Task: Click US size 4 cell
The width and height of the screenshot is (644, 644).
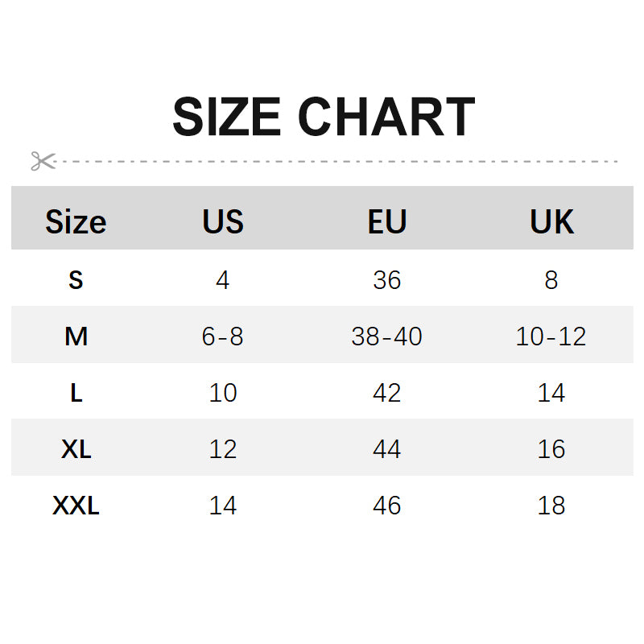Action: pos(223,280)
